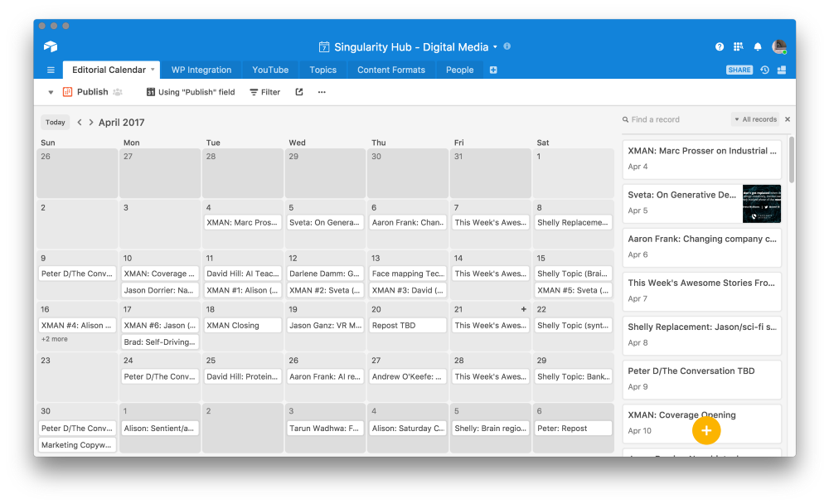The height and width of the screenshot is (504, 829).
Task: Open the base title dropdown arrow
Action: (496, 47)
